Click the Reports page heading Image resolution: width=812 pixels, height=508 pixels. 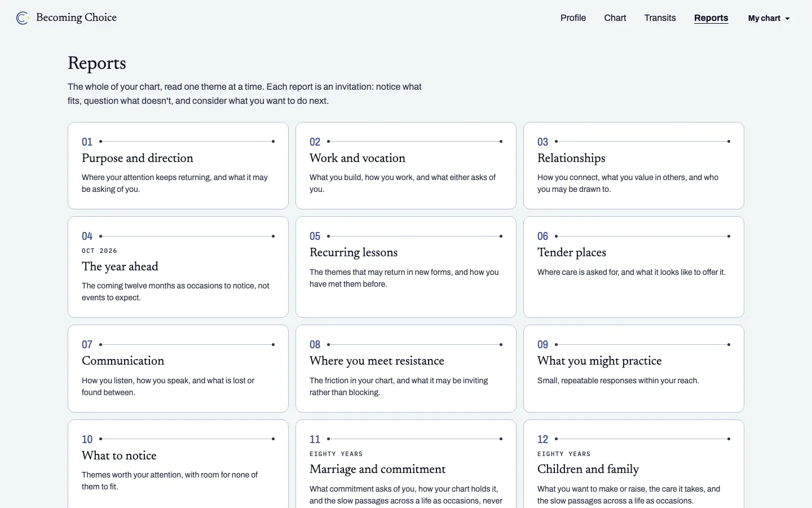point(97,63)
